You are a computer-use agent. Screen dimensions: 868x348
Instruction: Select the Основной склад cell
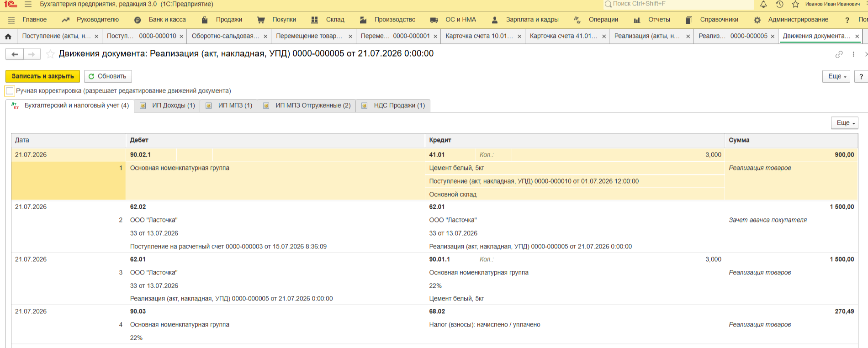click(x=575, y=195)
